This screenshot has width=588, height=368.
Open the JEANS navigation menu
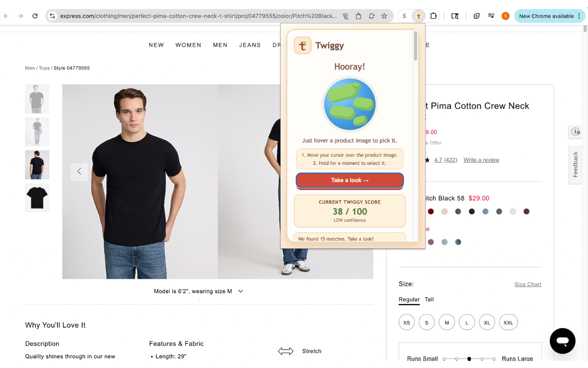point(250,45)
